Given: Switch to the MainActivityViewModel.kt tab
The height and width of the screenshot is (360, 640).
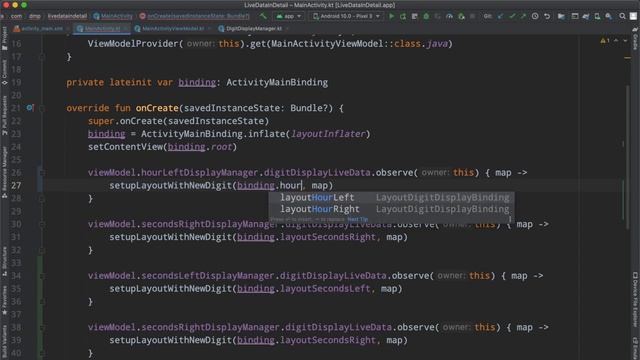Looking at the screenshot, I should pyautogui.click(x=173, y=29).
